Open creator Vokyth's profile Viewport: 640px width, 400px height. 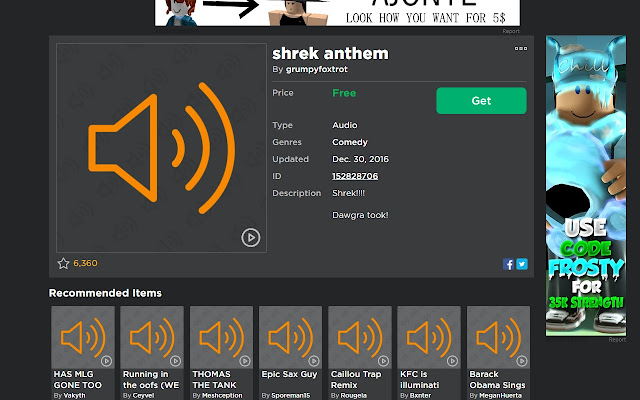click(x=74, y=396)
